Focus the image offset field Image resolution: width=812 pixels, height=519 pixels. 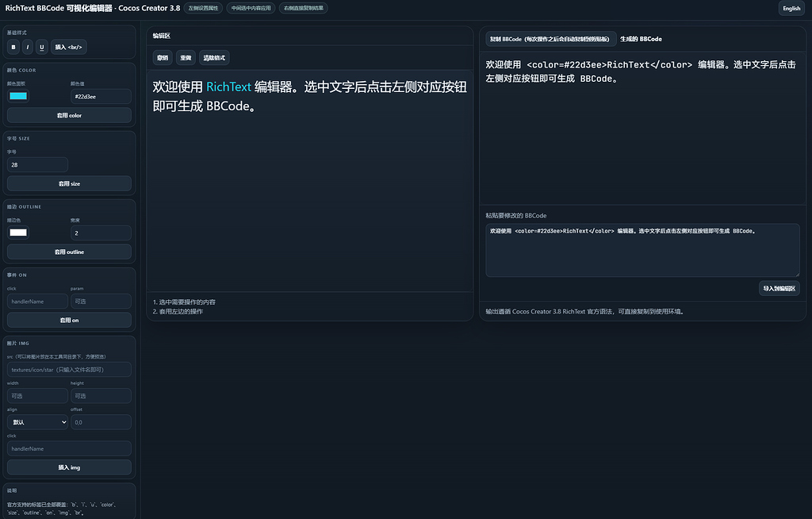(101, 422)
